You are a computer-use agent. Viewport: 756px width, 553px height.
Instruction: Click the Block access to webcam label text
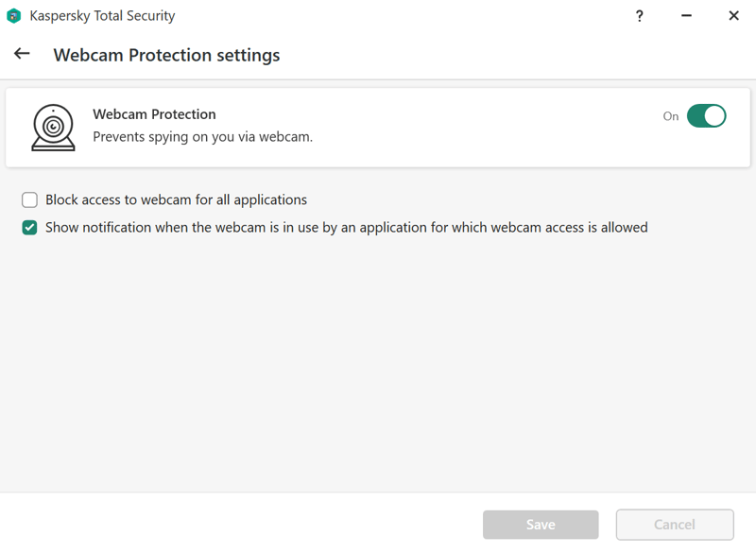click(176, 199)
